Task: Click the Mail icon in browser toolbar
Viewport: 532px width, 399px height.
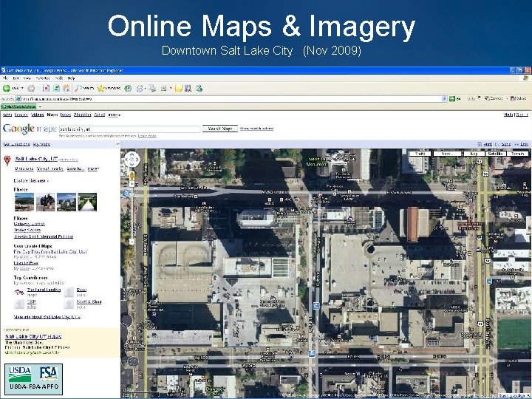Action: (x=140, y=88)
